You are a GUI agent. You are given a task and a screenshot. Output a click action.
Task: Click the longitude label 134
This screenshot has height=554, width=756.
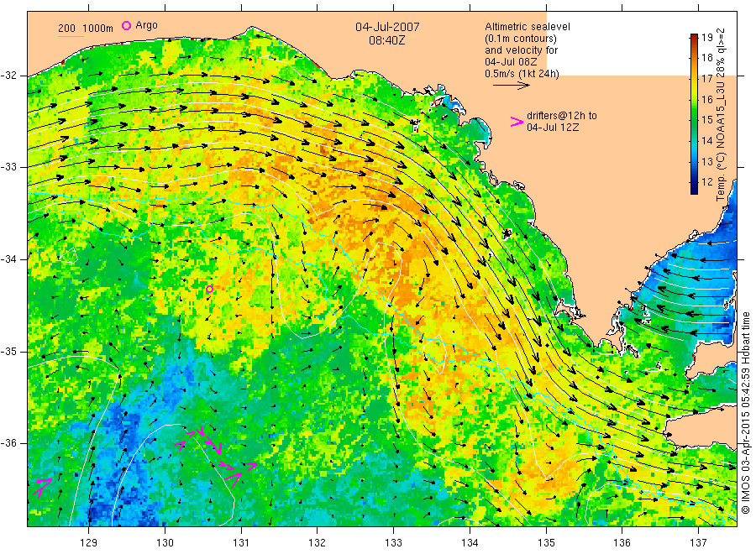[470, 542]
